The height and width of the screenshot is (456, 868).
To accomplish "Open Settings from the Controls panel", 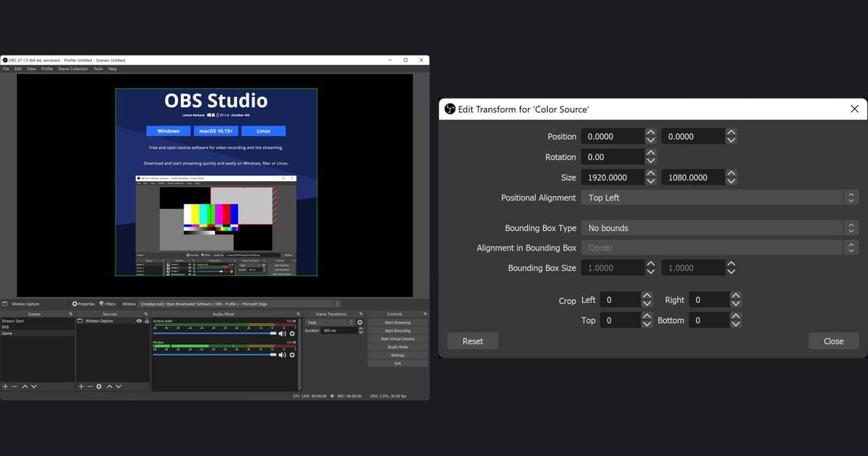I will (398, 355).
